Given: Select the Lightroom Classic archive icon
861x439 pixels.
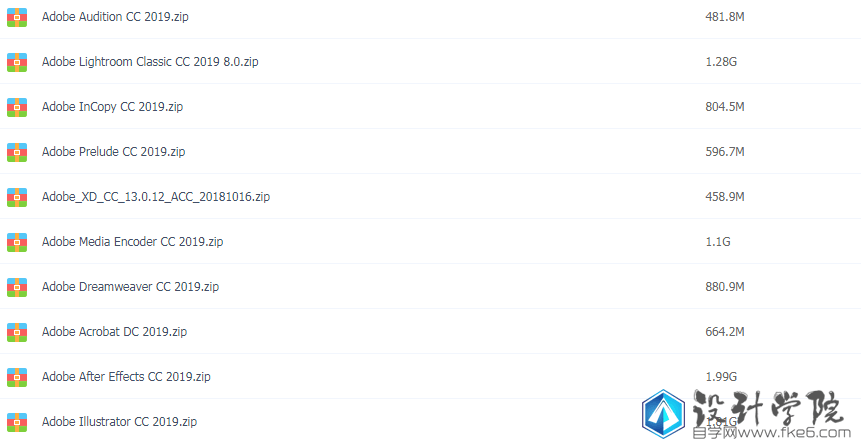Looking at the screenshot, I should tap(17, 62).
